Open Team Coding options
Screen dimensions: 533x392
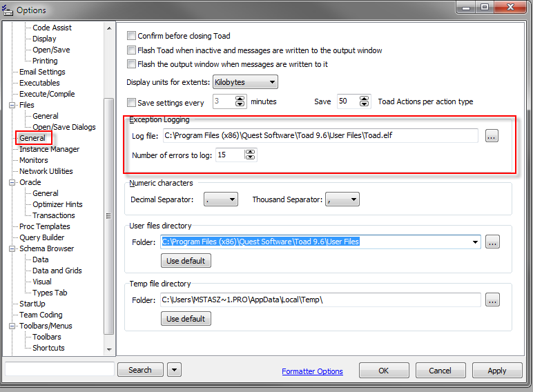41,315
